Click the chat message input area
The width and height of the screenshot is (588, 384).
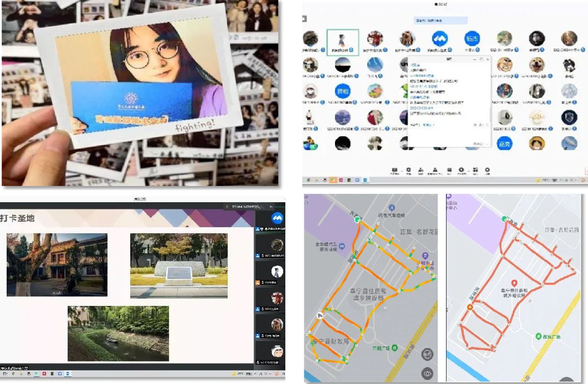click(449, 134)
